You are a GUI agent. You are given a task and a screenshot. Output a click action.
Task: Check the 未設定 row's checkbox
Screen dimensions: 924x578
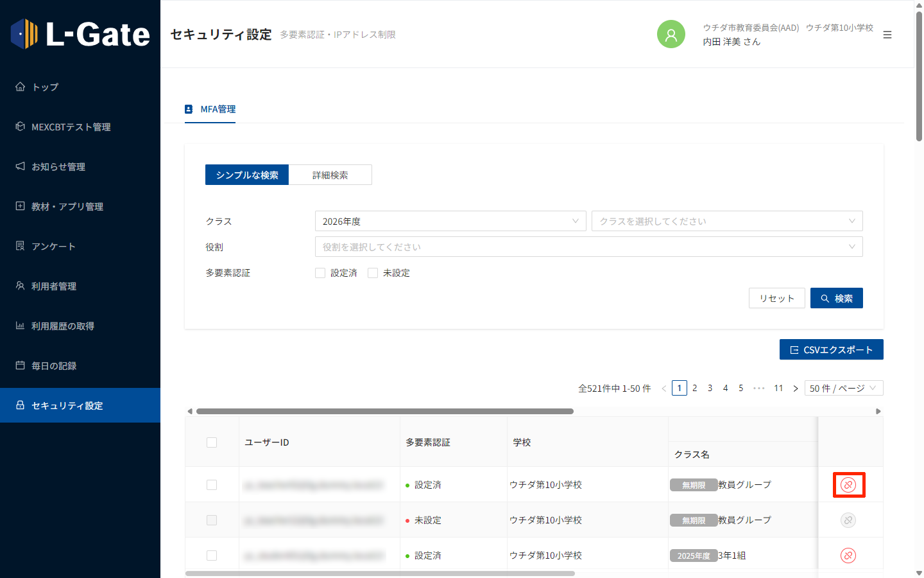point(212,520)
